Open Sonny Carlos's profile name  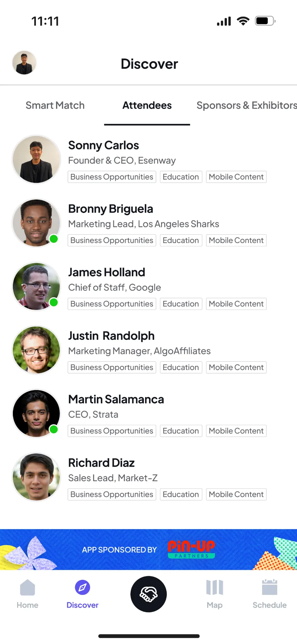coord(104,145)
